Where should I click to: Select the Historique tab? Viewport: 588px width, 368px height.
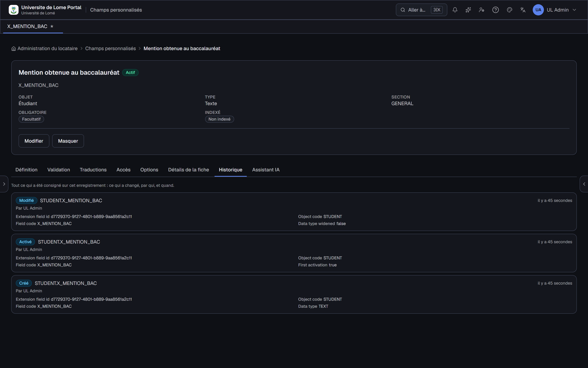[231, 170]
